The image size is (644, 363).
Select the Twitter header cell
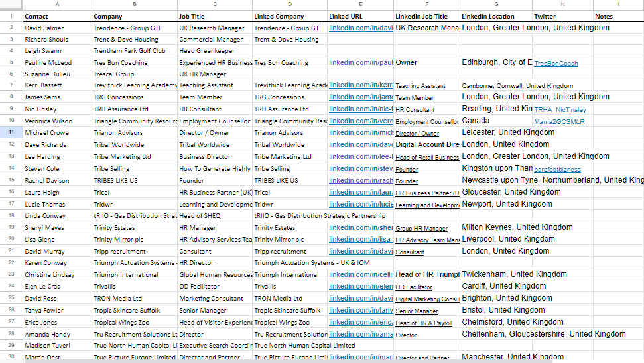click(x=562, y=16)
